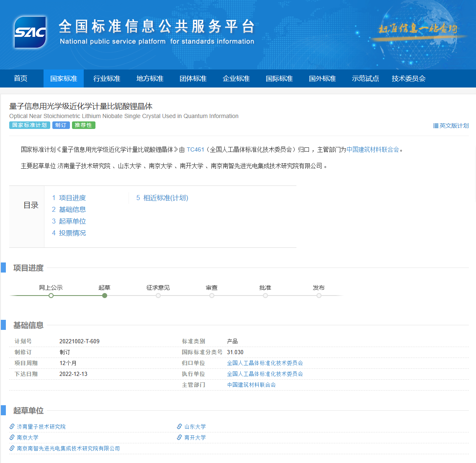Click link icon next to 济南量子技术研究院
The height and width of the screenshot is (463, 476).
[12, 426]
